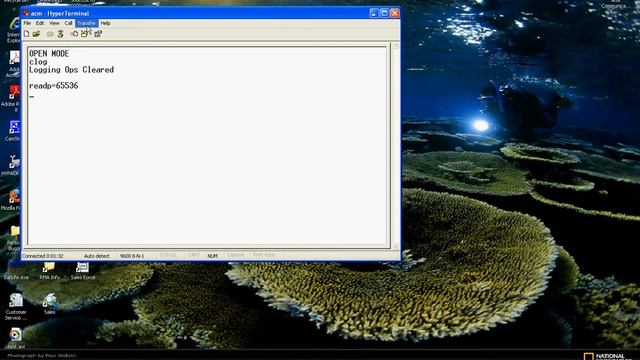640x360 pixels.
Task: Click the Disconnect toolbar icon
Action: click(x=61, y=34)
